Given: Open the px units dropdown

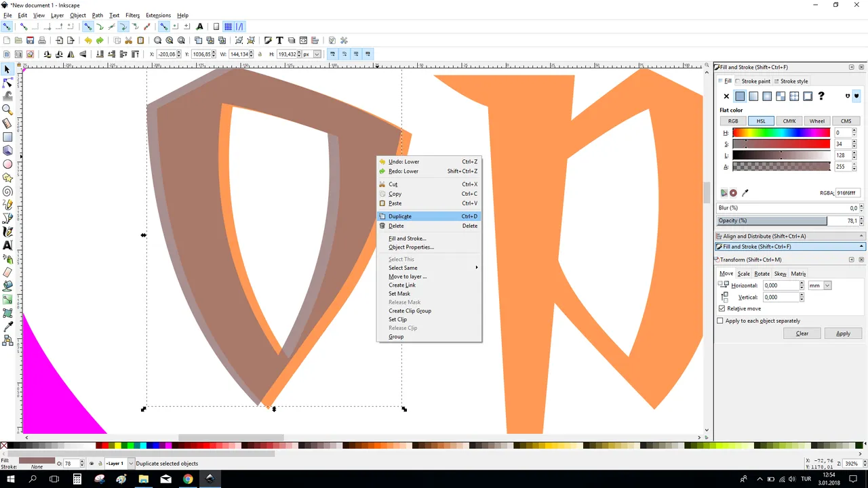Looking at the screenshot, I should (x=317, y=54).
